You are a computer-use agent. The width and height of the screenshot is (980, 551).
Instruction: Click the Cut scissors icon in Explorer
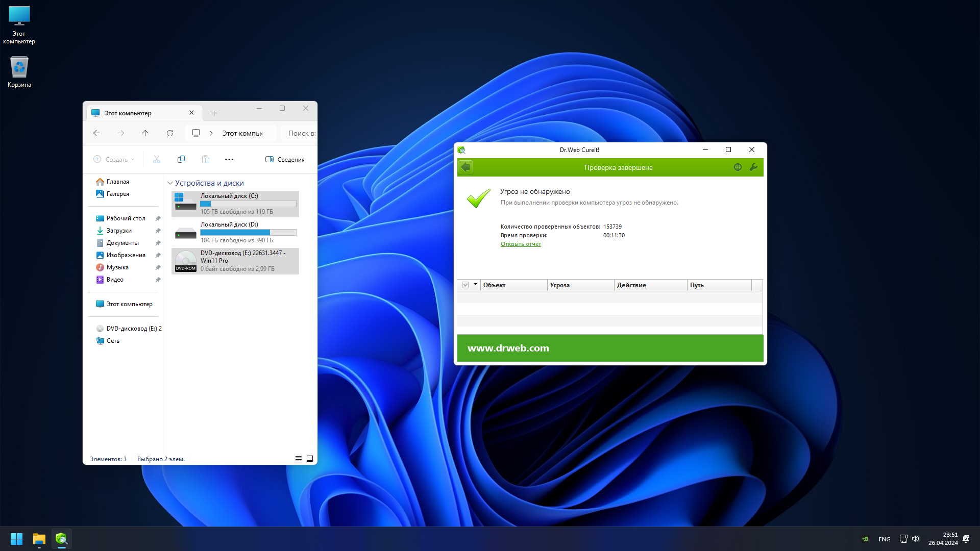coord(157,160)
